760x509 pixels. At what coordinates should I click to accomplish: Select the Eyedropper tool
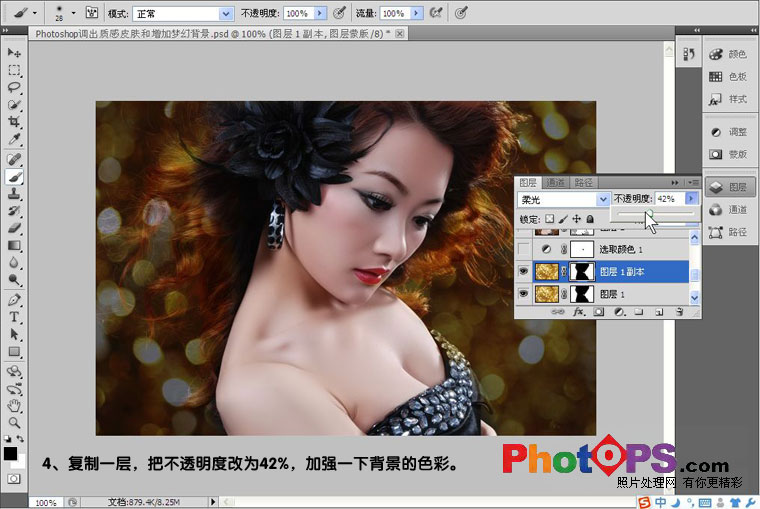pos(14,140)
